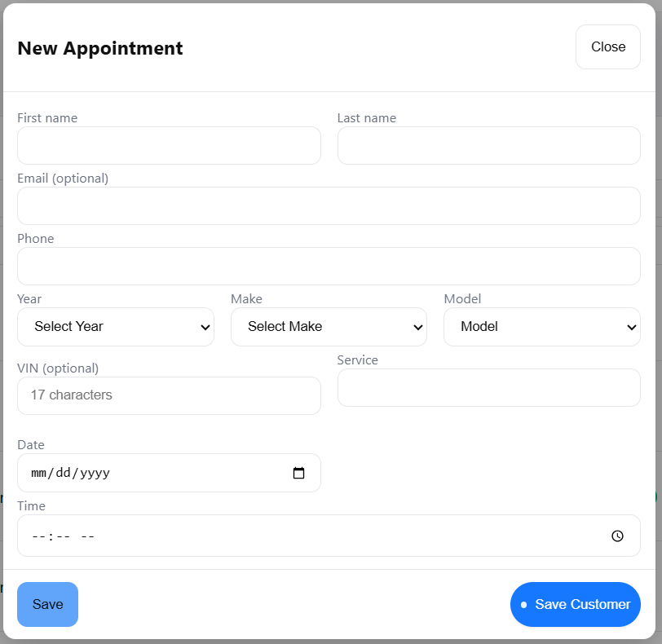662x644 pixels.
Task: Click the Phone input field
Action: 329,266
